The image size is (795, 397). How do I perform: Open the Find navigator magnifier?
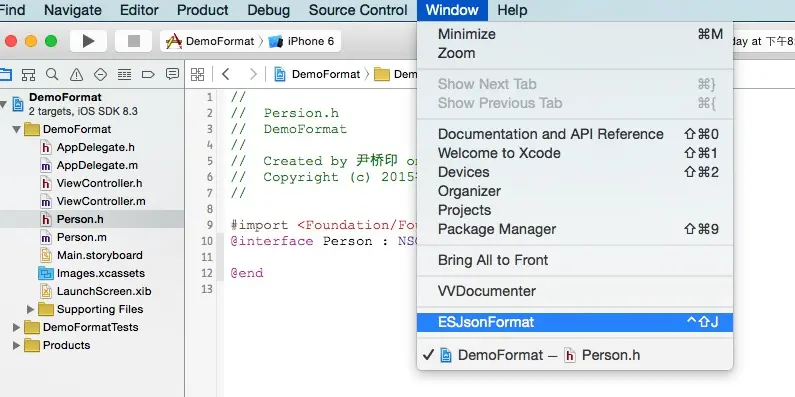(52, 75)
